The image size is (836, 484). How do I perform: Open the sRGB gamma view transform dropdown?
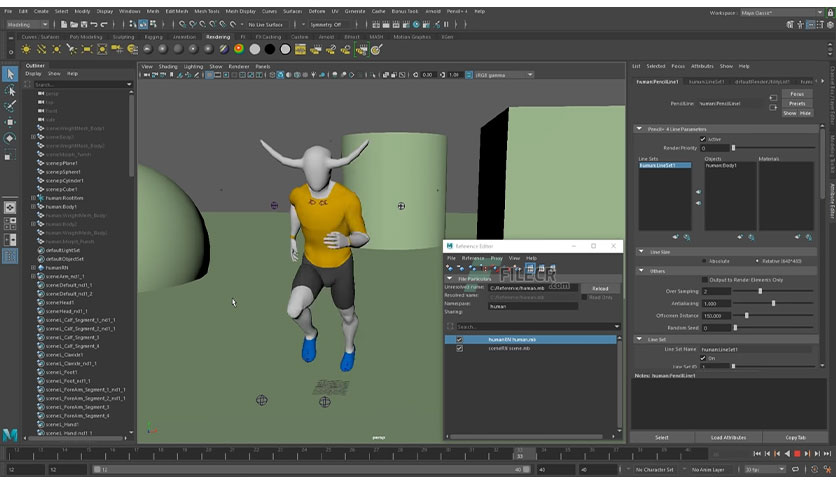click(503, 75)
